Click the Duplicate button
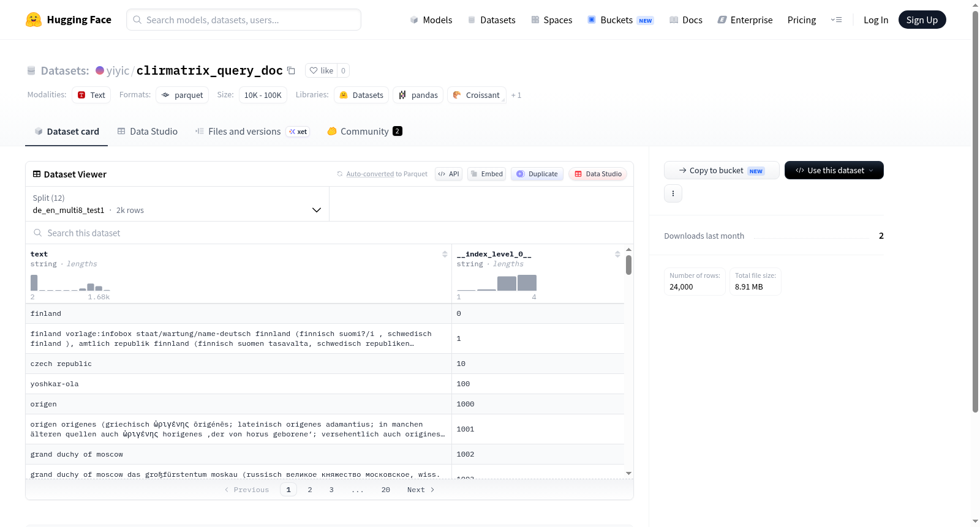 coord(537,174)
